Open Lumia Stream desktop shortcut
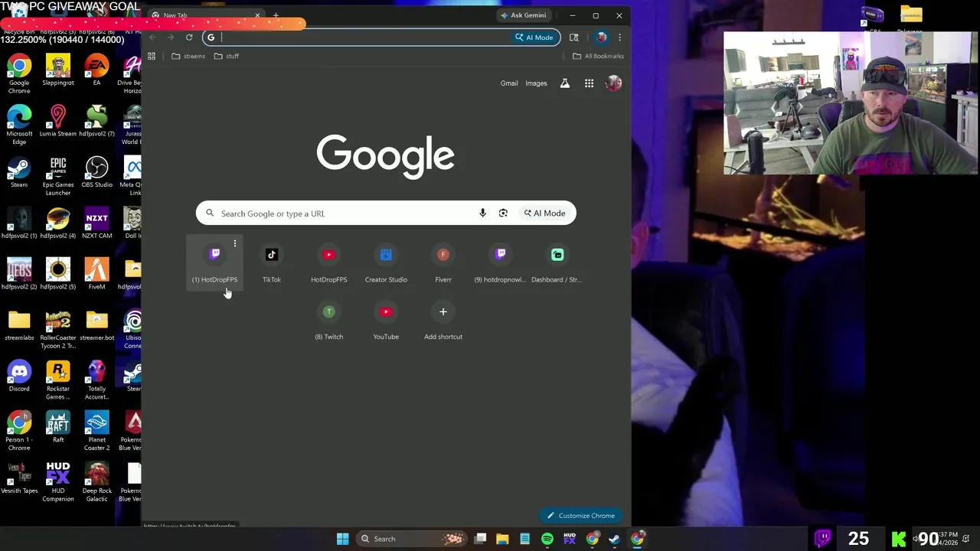This screenshot has width=980, height=551. click(x=58, y=121)
